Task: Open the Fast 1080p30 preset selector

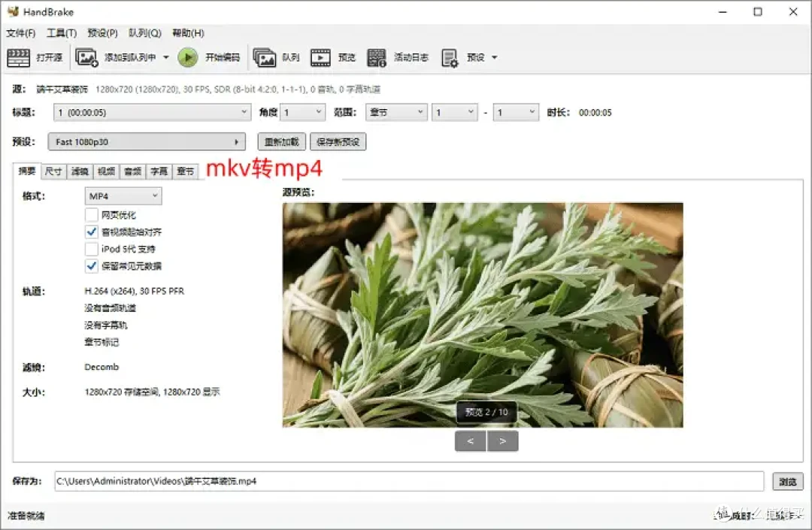Action: 147,142
